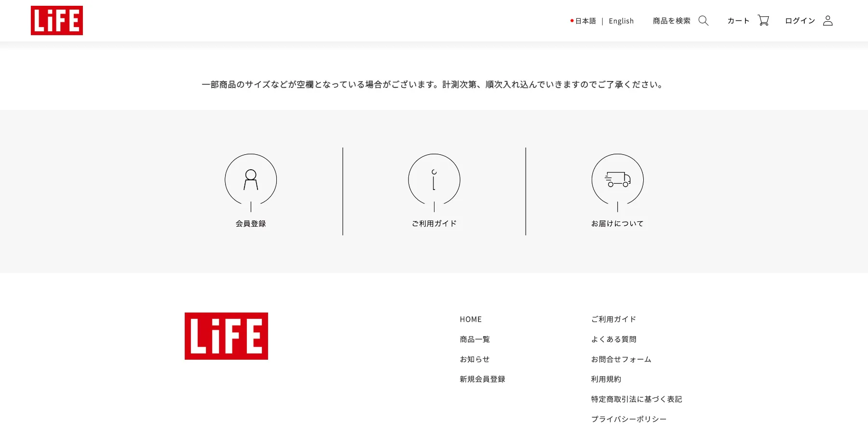
Task: Open the usage guide info icon
Action: (434, 180)
